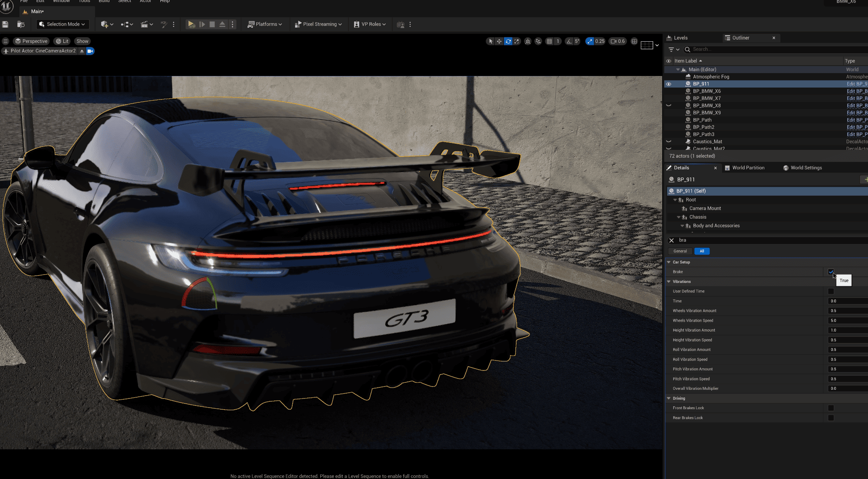Clear the 'bra' details search
The image size is (868, 479).
click(672, 240)
